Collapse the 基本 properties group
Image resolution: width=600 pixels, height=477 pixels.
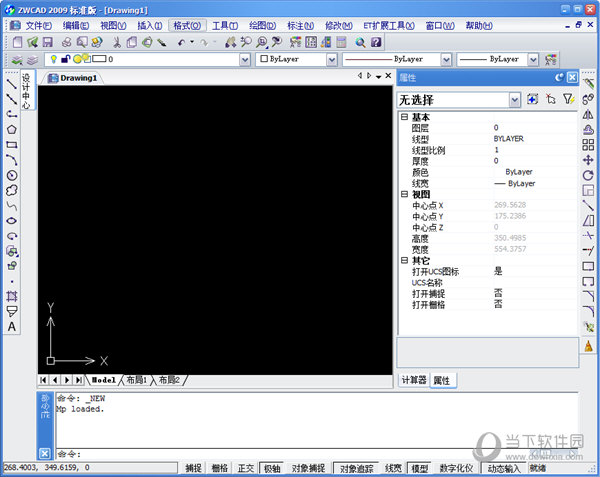[x=404, y=117]
